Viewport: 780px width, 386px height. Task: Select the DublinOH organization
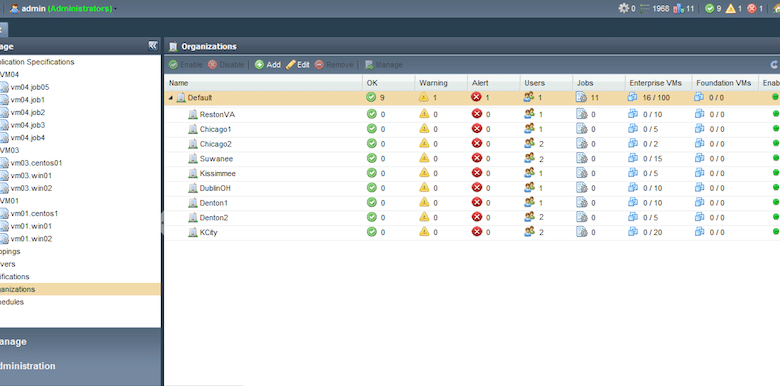tap(215, 189)
